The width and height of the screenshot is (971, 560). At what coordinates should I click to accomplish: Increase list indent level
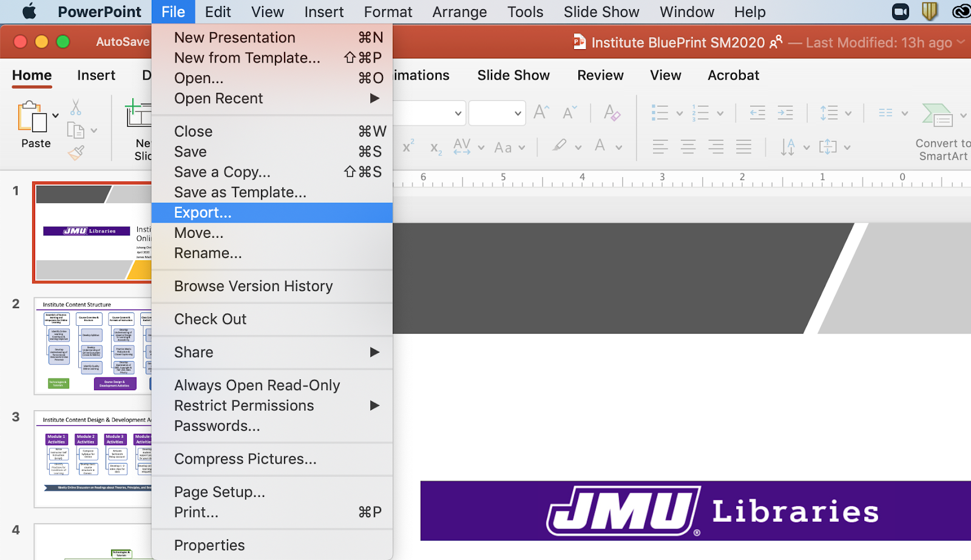[785, 113]
